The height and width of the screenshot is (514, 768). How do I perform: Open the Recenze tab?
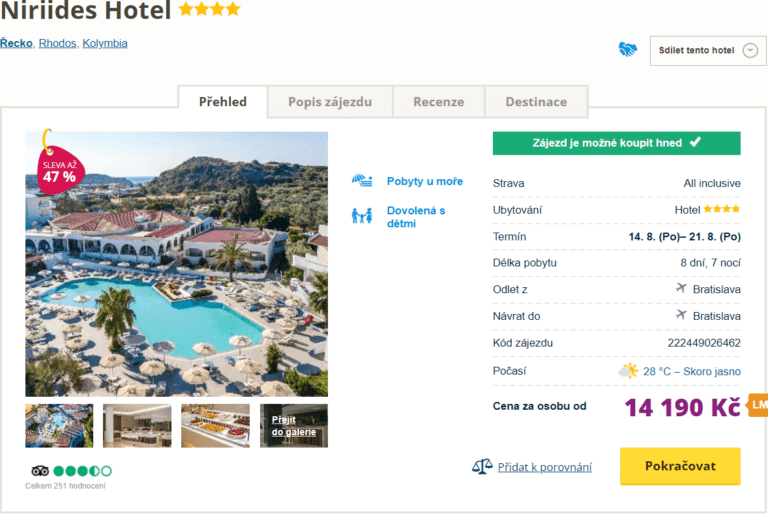[438, 102]
